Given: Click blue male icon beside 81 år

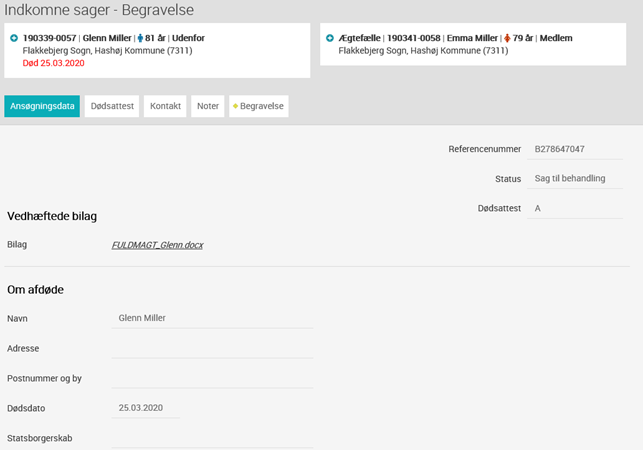Looking at the screenshot, I should tap(140, 38).
